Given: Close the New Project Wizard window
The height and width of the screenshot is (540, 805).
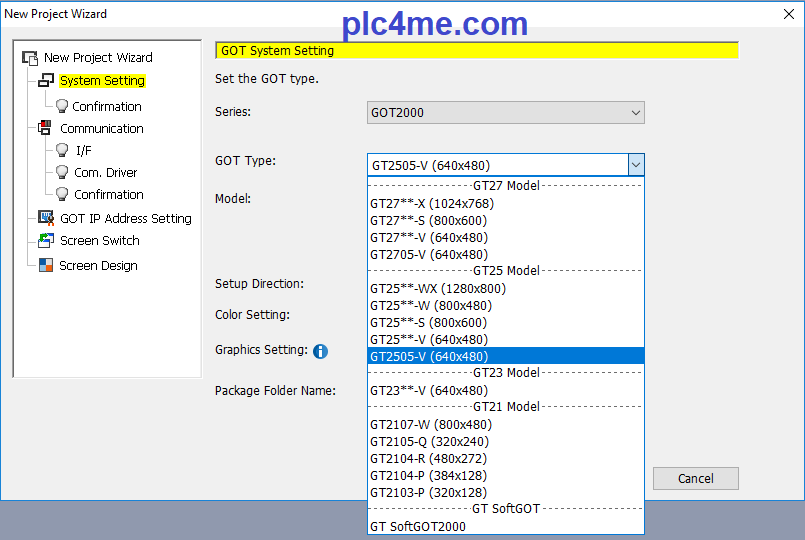Looking at the screenshot, I should [x=785, y=14].
